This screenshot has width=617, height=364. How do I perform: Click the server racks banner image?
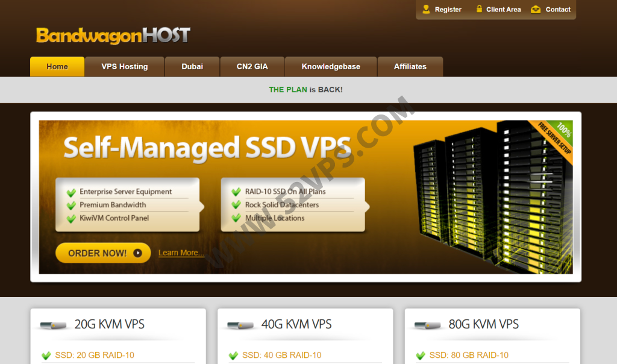(492, 196)
